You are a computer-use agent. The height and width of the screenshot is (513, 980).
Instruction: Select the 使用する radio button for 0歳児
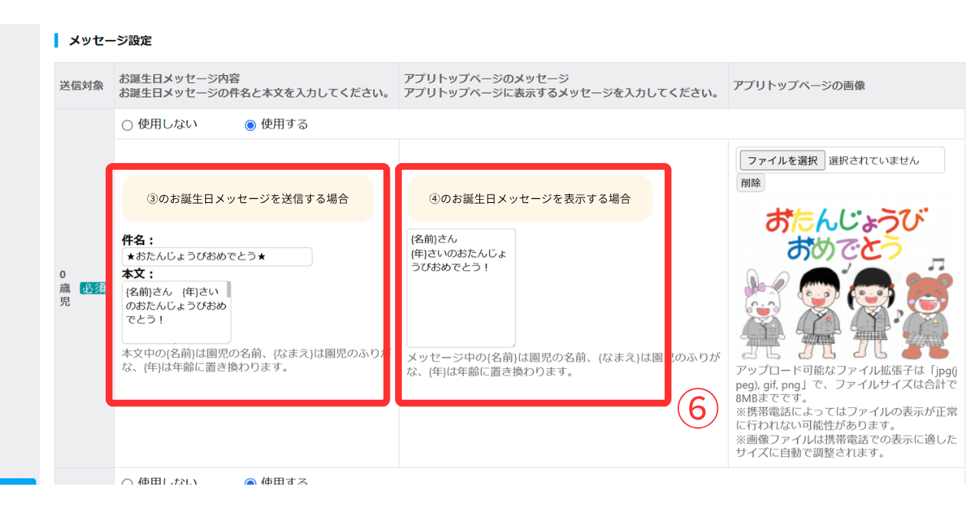click(x=250, y=125)
